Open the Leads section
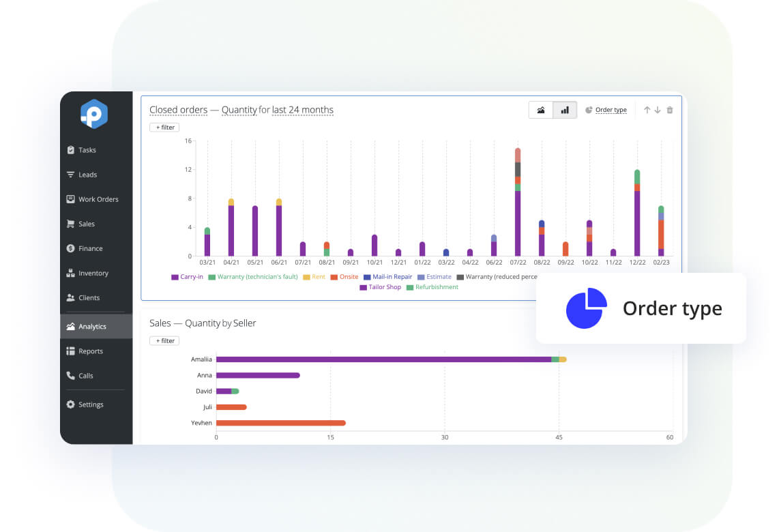This screenshot has width=779, height=532. [72, 175]
